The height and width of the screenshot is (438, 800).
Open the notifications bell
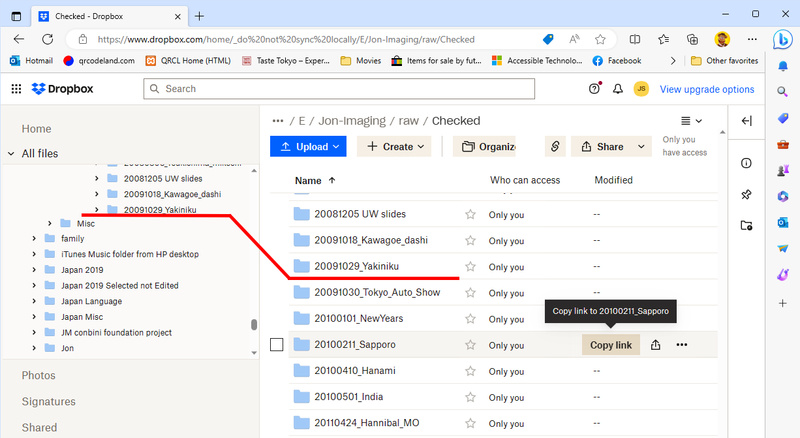(x=617, y=89)
